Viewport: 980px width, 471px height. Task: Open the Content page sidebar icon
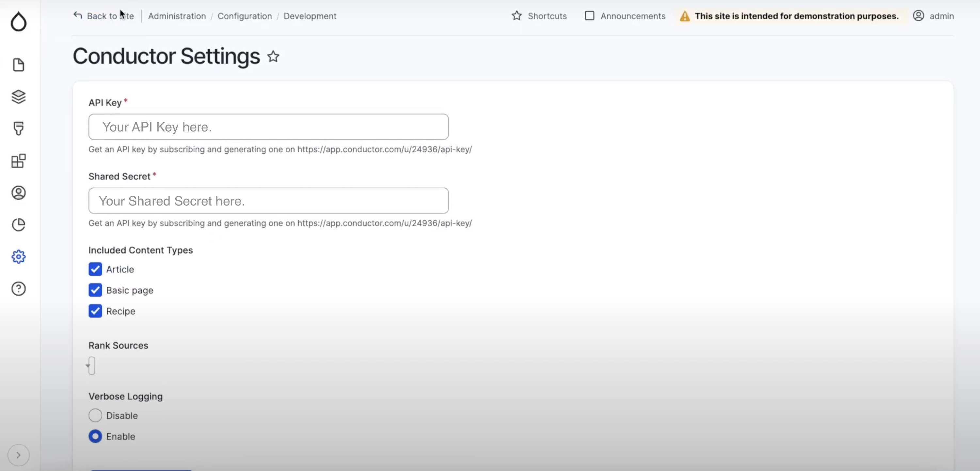pyautogui.click(x=18, y=65)
